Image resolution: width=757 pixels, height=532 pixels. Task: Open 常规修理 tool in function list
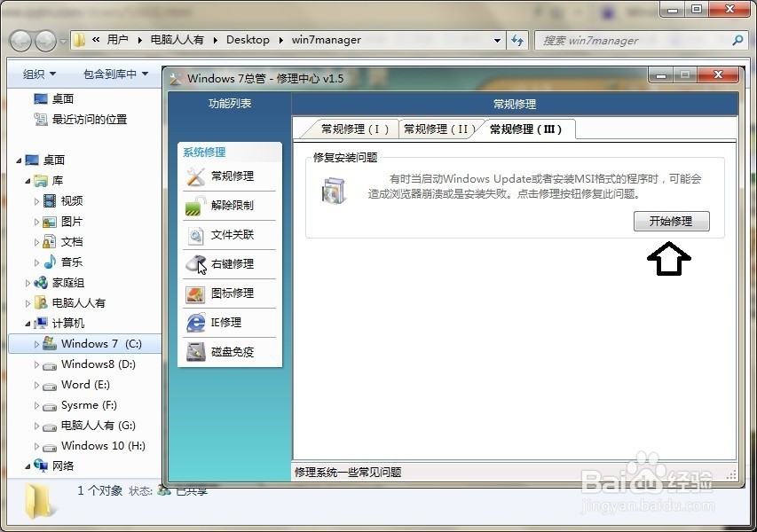coord(230,176)
